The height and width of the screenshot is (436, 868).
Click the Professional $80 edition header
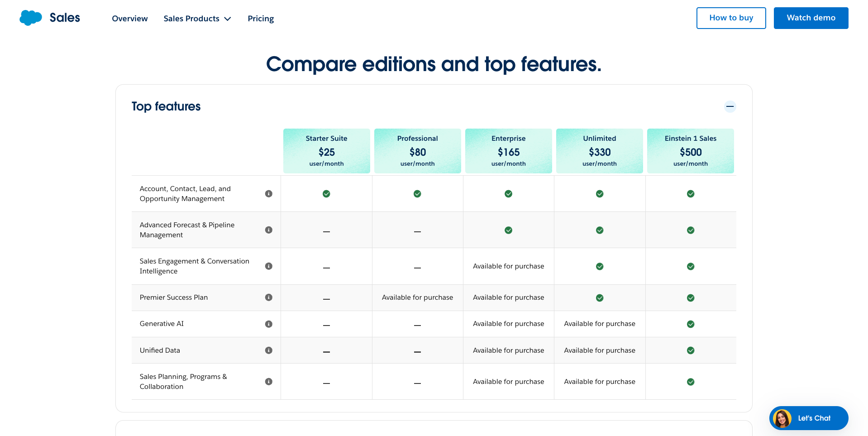[417, 151]
